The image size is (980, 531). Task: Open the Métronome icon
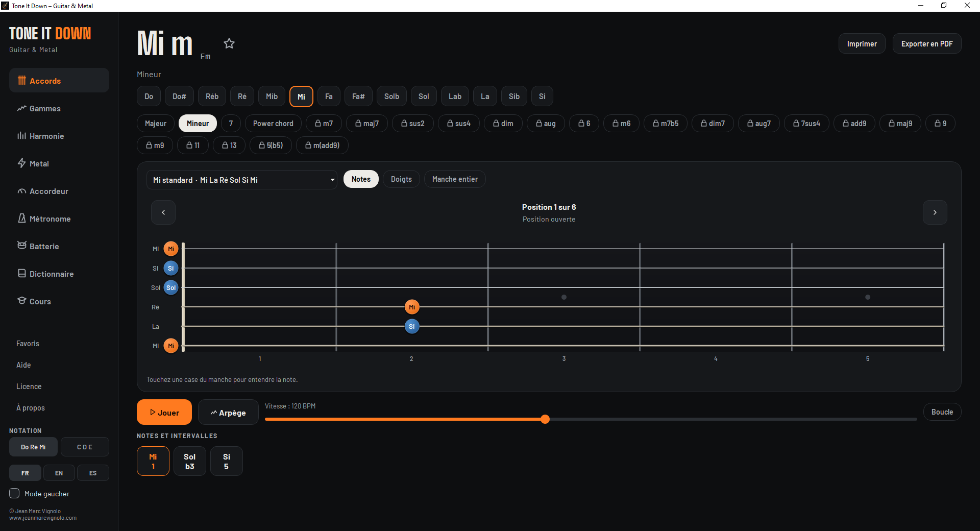22,219
